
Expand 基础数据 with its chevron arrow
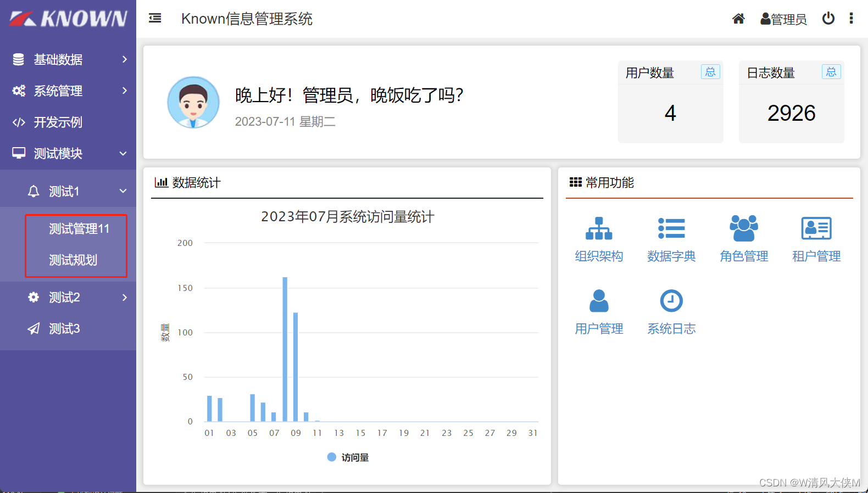[x=125, y=59]
